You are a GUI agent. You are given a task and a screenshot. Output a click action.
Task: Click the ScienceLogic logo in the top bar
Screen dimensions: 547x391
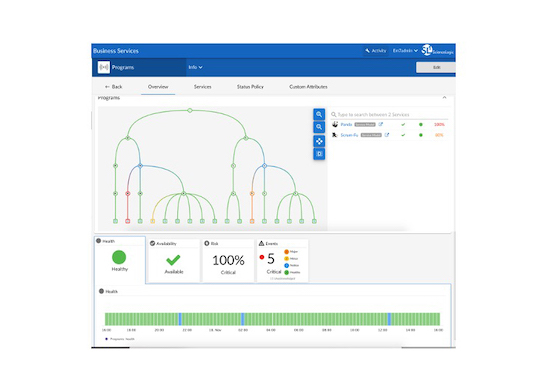(x=437, y=51)
